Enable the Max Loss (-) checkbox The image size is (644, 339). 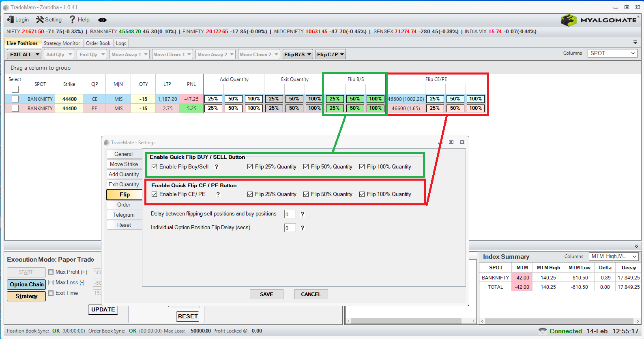(51, 283)
